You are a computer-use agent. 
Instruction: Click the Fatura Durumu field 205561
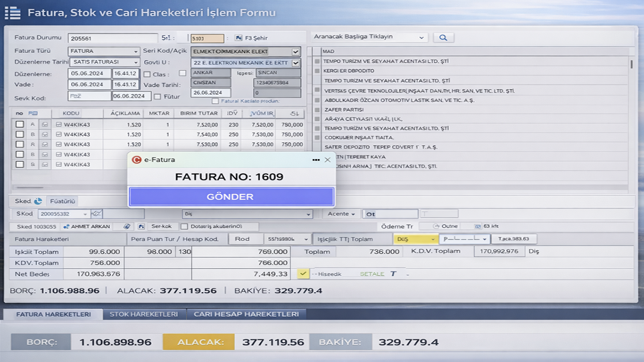click(x=113, y=39)
